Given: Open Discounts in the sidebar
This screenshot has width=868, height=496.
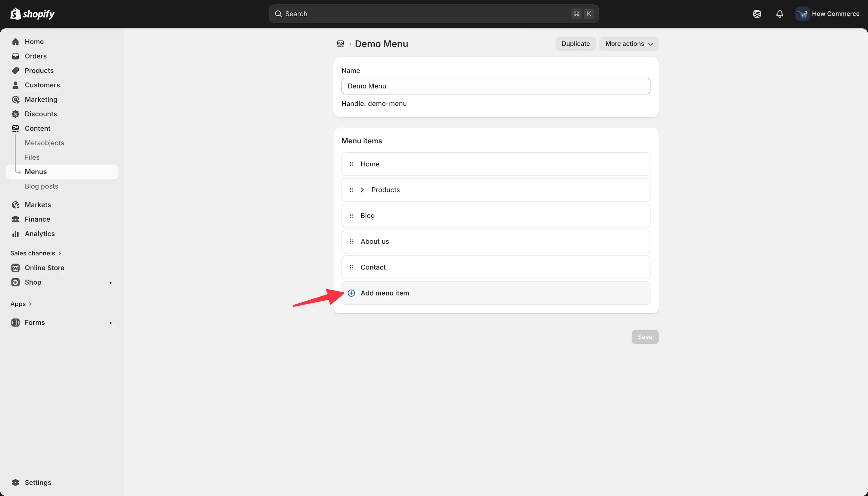Looking at the screenshot, I should point(41,114).
